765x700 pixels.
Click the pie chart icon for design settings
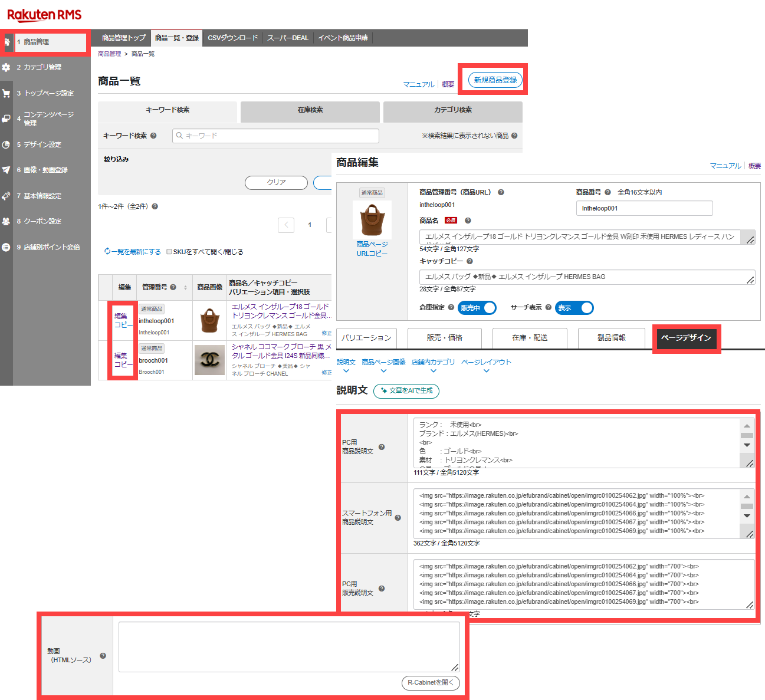tap(6, 144)
